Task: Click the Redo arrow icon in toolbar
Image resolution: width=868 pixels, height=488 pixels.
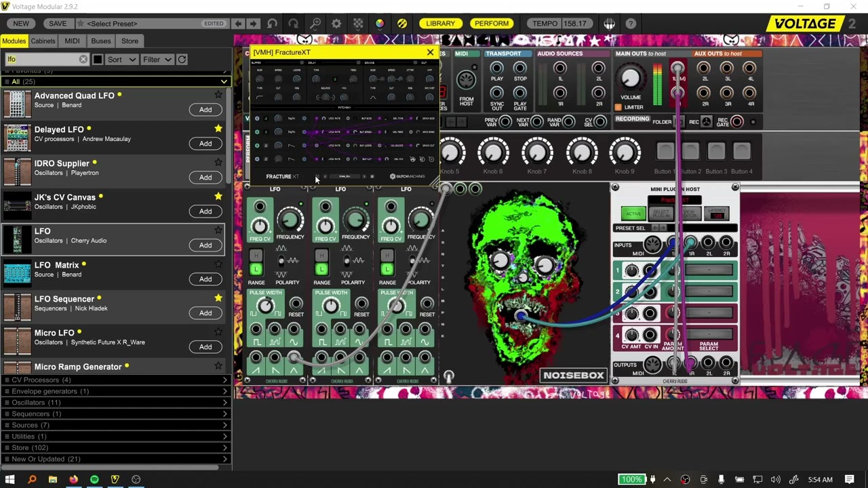Action: click(294, 24)
